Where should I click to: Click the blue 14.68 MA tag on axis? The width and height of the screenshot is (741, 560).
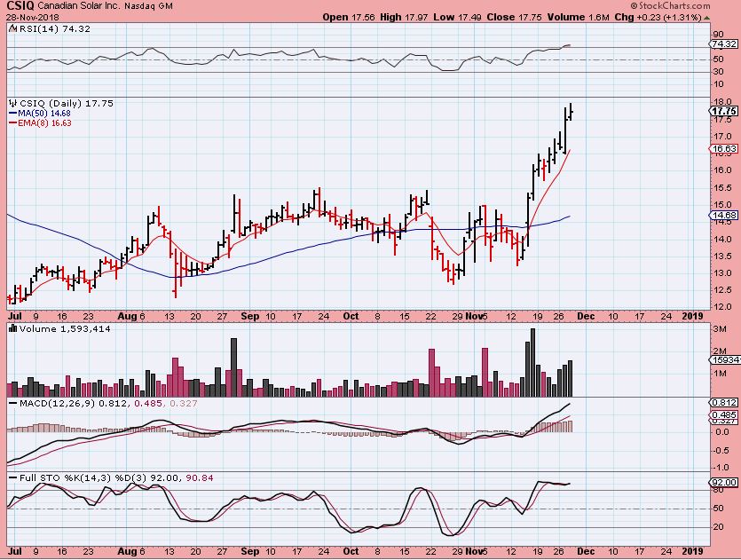pyautogui.click(x=724, y=215)
